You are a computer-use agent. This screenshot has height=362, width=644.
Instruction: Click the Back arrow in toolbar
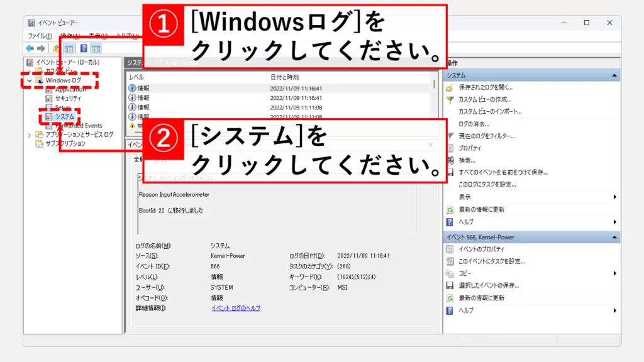click(x=30, y=48)
